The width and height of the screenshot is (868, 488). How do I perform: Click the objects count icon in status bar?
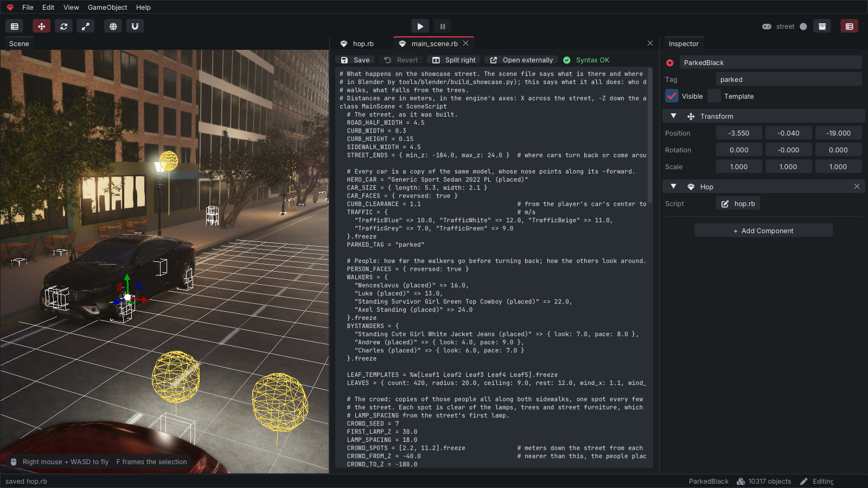[x=741, y=481]
